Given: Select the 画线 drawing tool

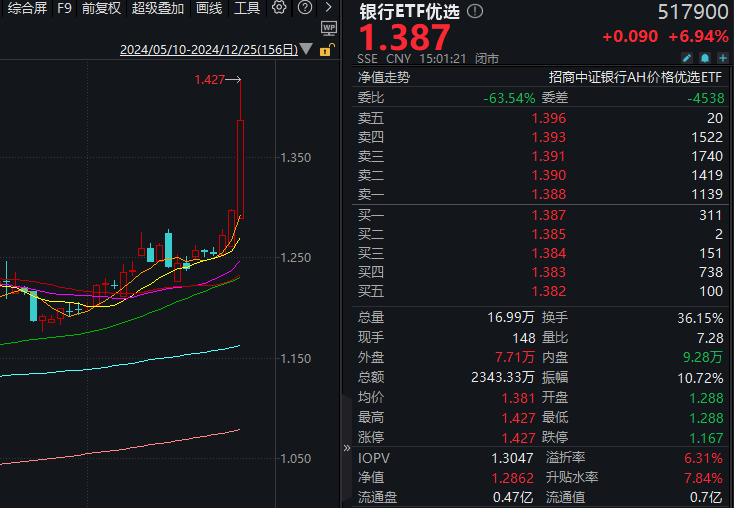Looking at the screenshot, I should [209, 8].
